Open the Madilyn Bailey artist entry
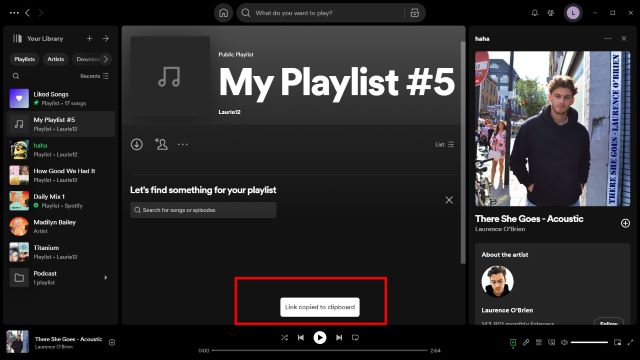 pyautogui.click(x=61, y=227)
